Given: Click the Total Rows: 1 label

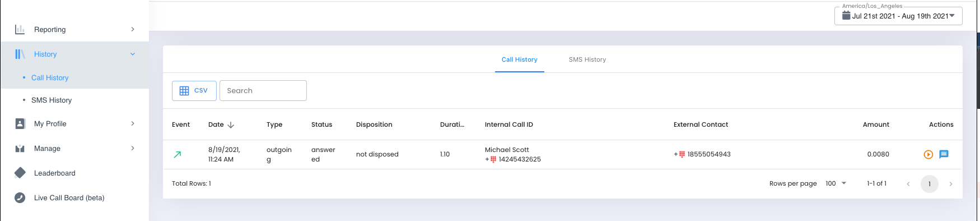Looking at the screenshot, I should (x=192, y=183).
